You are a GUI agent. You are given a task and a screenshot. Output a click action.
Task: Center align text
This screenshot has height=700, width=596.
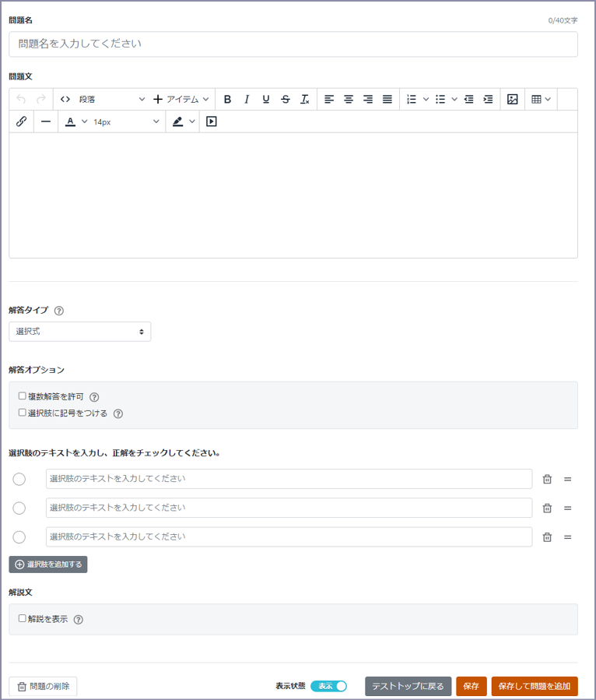(x=349, y=99)
